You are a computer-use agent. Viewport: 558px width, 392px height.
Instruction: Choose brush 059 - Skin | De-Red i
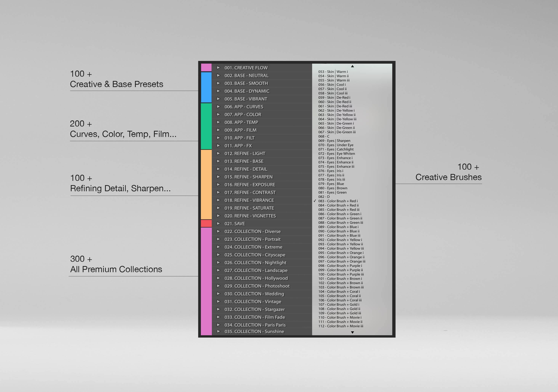(x=334, y=97)
